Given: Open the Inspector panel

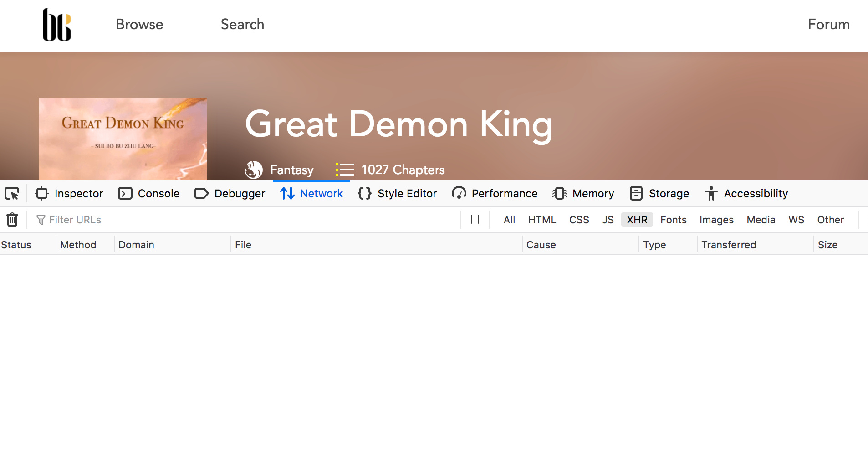Looking at the screenshot, I should click(70, 194).
